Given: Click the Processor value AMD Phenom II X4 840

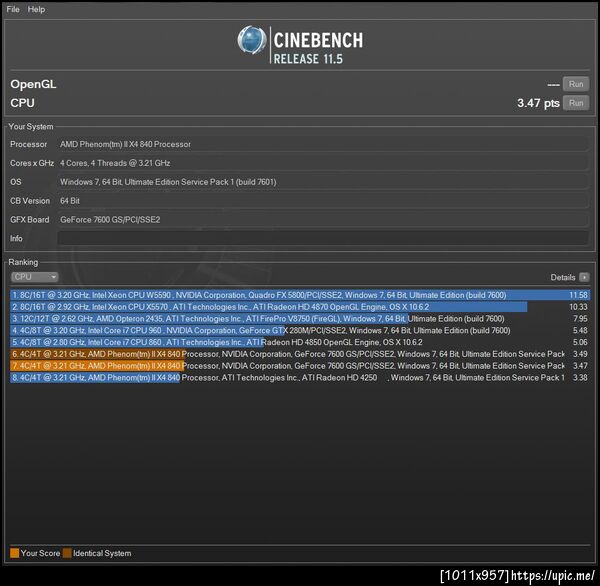Looking at the screenshot, I should [125, 144].
